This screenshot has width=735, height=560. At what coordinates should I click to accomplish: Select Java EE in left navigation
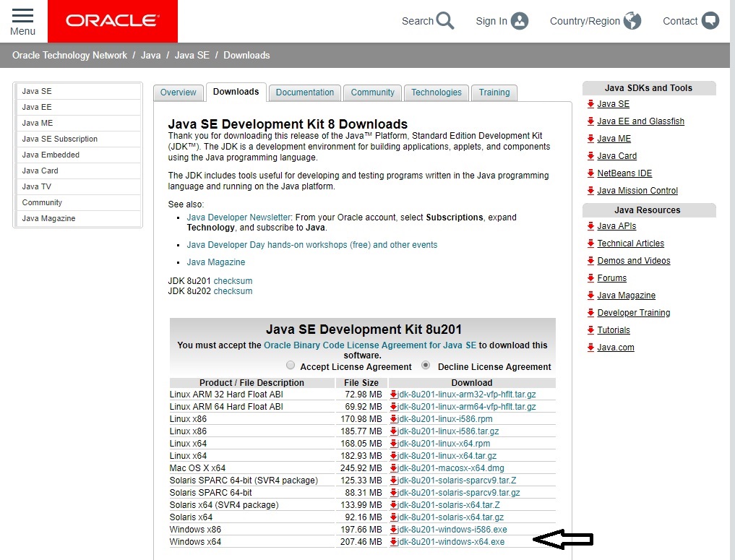click(x=78, y=108)
